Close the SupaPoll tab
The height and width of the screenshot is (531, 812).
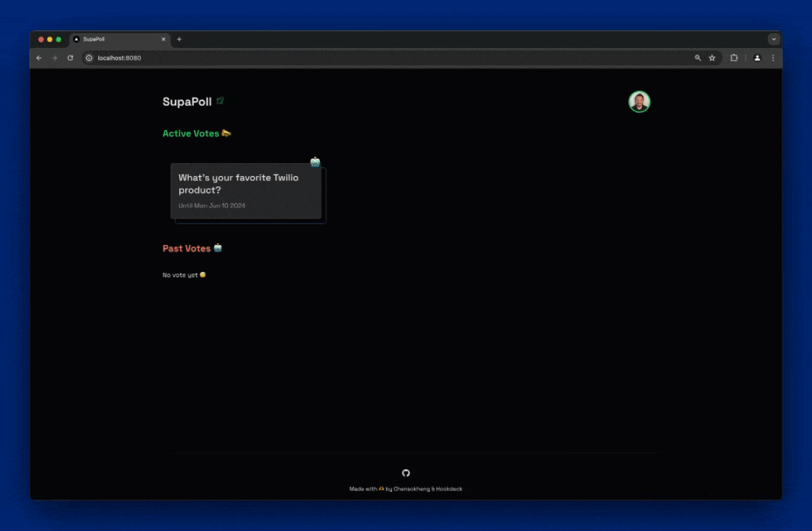(164, 39)
